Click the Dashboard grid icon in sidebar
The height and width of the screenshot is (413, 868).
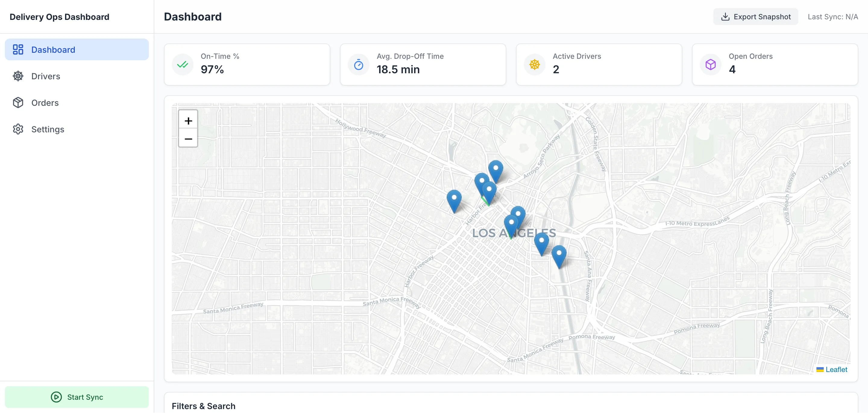(x=18, y=49)
